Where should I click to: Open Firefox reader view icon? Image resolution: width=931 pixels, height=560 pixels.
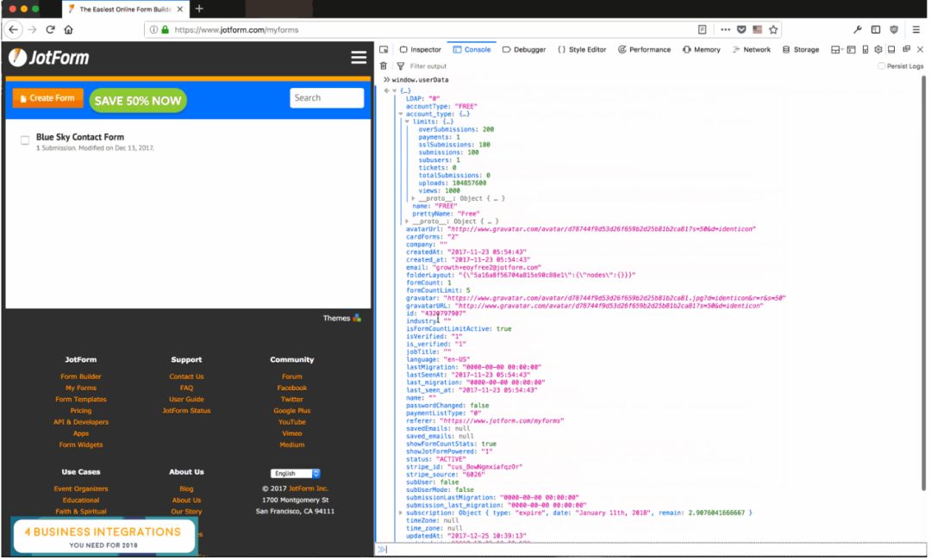point(703,29)
